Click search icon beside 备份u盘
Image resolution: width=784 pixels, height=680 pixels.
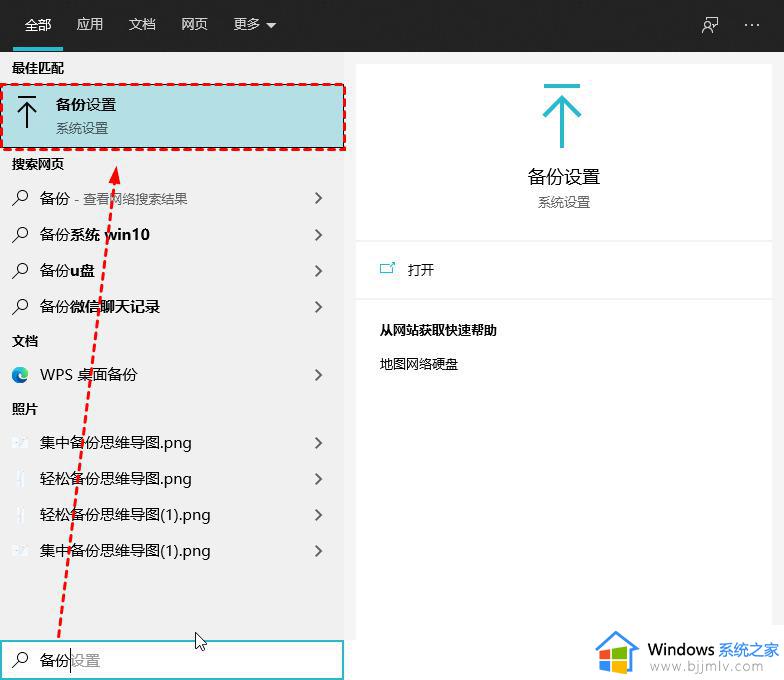pos(20,270)
